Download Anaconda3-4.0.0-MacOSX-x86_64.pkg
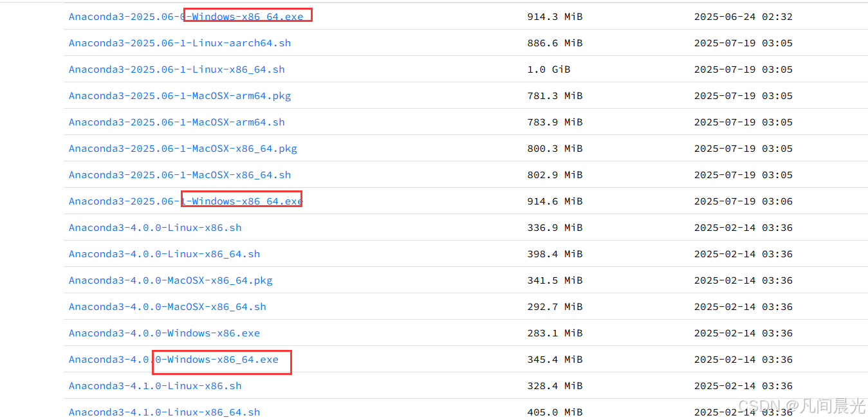868x420 pixels. [x=171, y=280]
